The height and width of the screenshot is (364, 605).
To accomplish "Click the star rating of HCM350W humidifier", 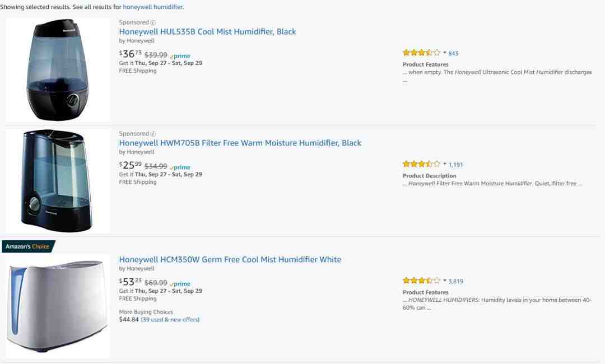I will tap(421, 281).
